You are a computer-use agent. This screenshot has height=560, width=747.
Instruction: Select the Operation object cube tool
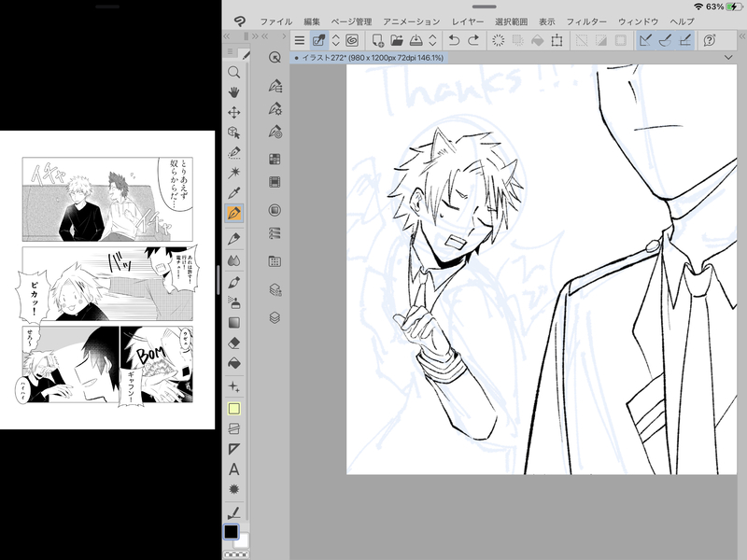(234, 133)
